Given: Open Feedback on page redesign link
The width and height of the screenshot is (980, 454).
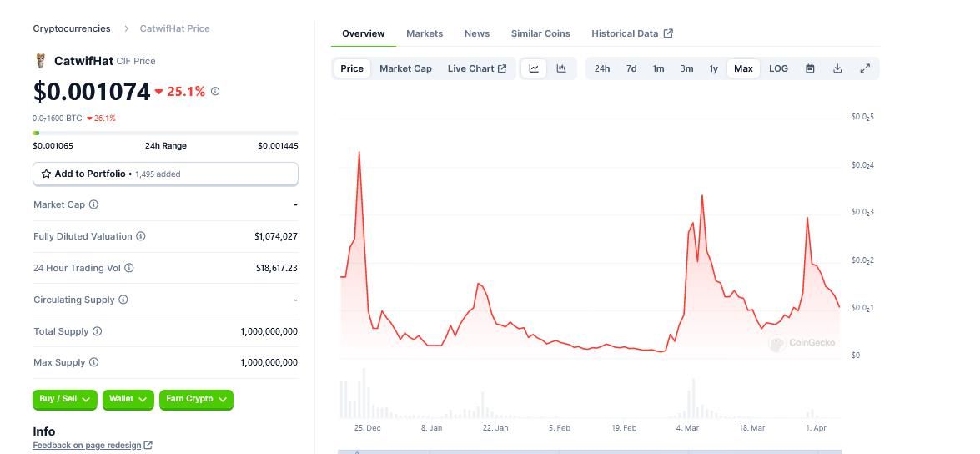Looking at the screenshot, I should point(87,446).
